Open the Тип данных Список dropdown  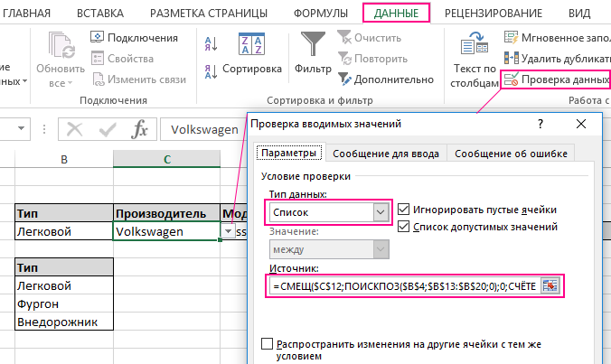point(381,212)
